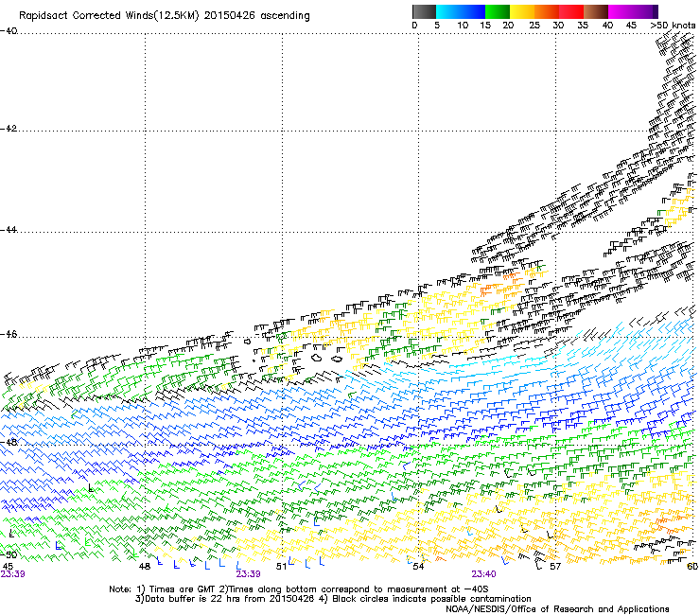Image resolution: width=700 pixels, height=615 pixels.
Task: Click the legend scale label '20'
Action: (508, 26)
